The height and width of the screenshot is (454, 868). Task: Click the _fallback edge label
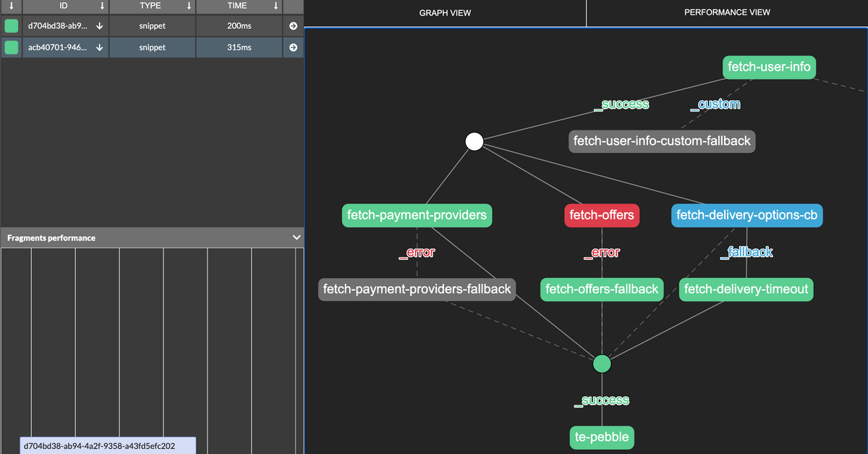[746, 252]
